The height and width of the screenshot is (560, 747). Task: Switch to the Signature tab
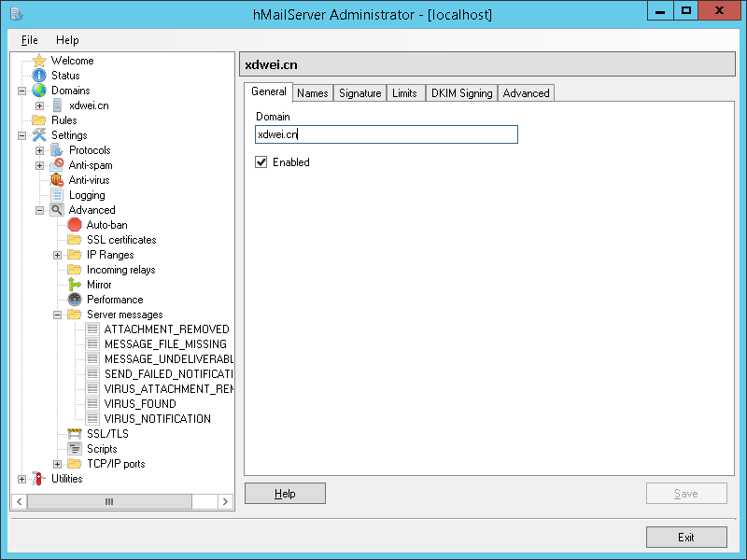click(360, 92)
